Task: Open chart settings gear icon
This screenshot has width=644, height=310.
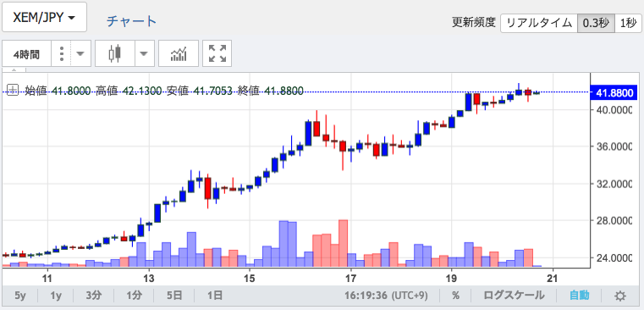Action: pos(619,296)
